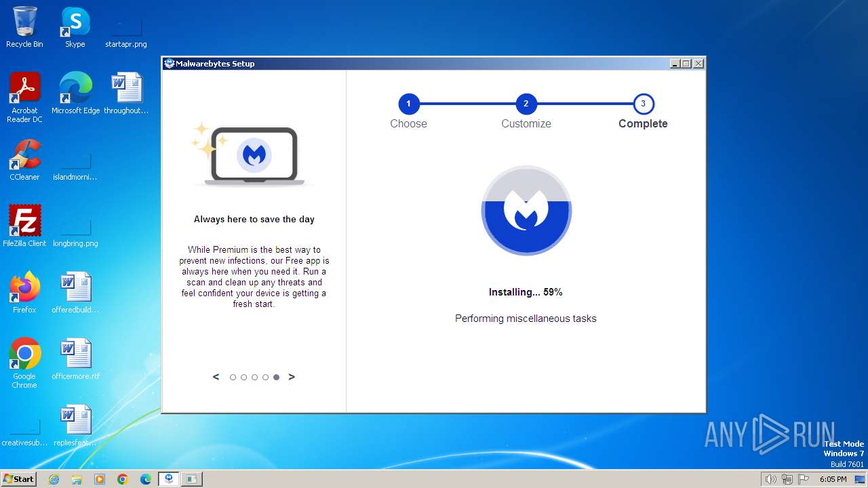Open Windows Explorer from the taskbar
The image size is (868, 488).
(x=77, y=479)
